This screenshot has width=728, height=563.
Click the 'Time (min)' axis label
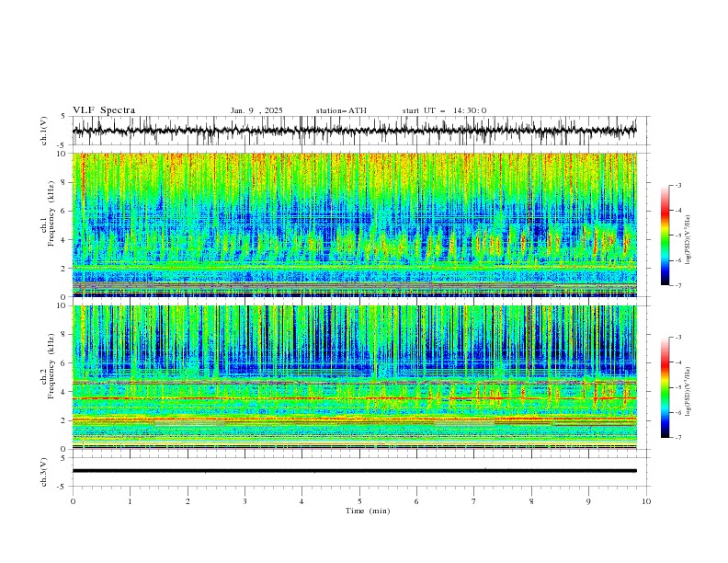click(x=368, y=511)
